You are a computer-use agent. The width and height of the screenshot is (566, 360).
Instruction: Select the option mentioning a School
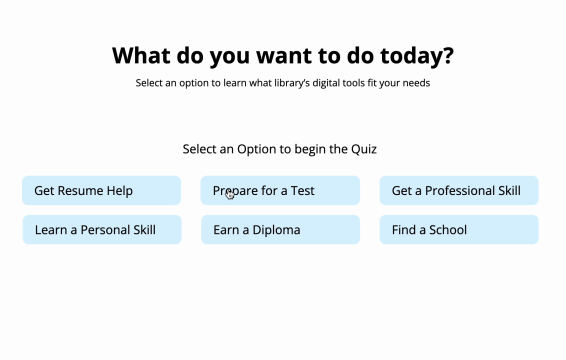pyautogui.click(x=459, y=230)
